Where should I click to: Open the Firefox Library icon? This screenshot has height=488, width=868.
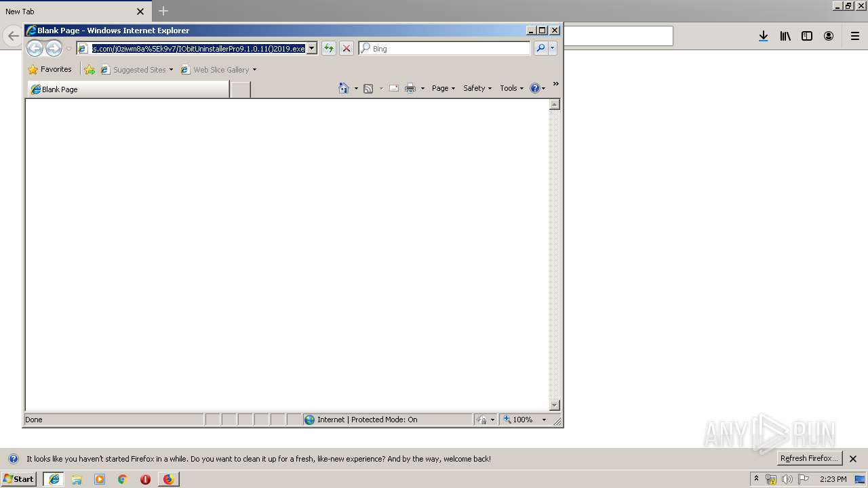tap(785, 36)
